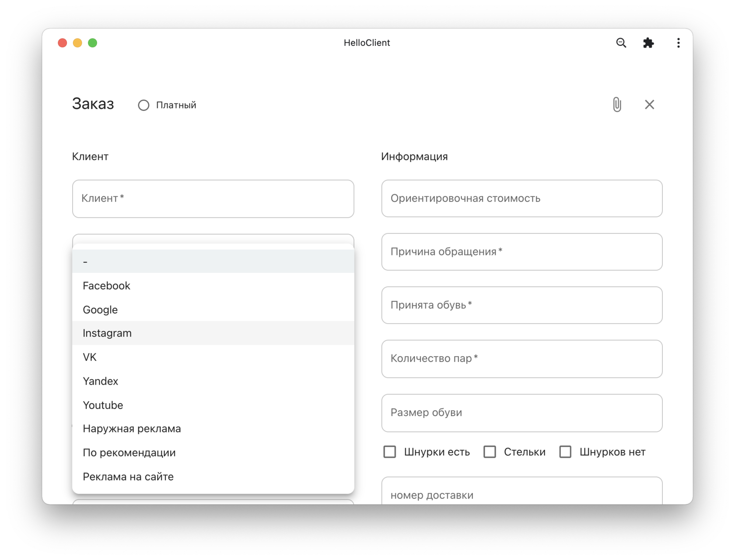Choose VK from the source list
Screen dimensions: 735x560
point(213,357)
